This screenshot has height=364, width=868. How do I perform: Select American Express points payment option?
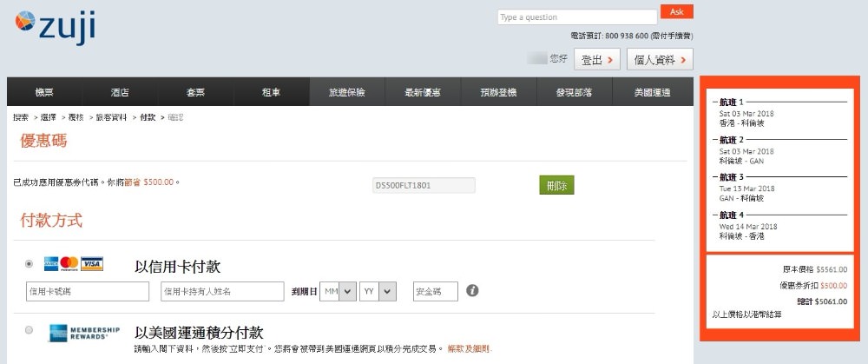click(x=30, y=331)
